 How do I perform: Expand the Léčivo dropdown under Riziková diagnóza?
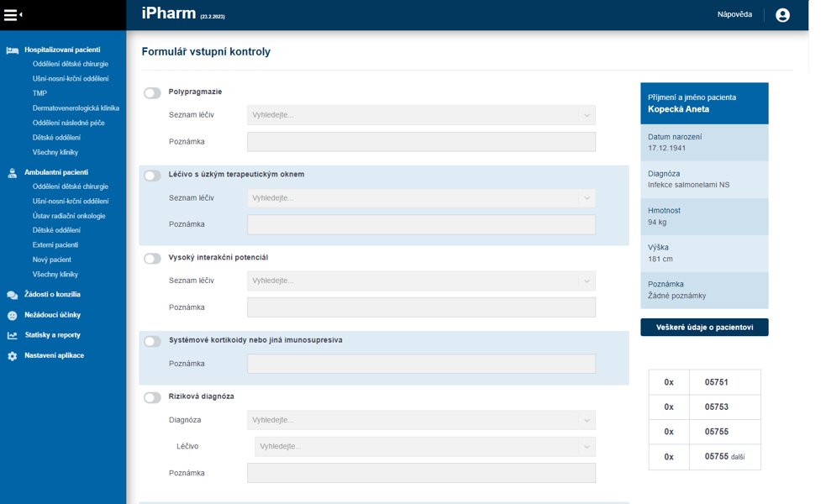(x=425, y=447)
